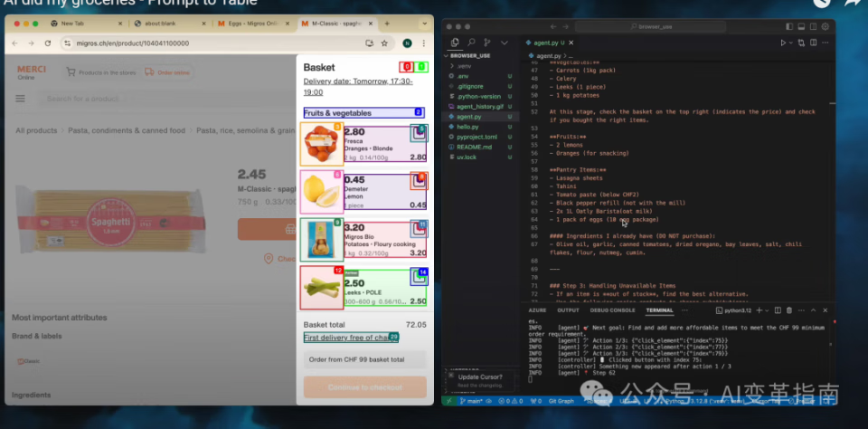Expand the .venv folder

click(463, 66)
